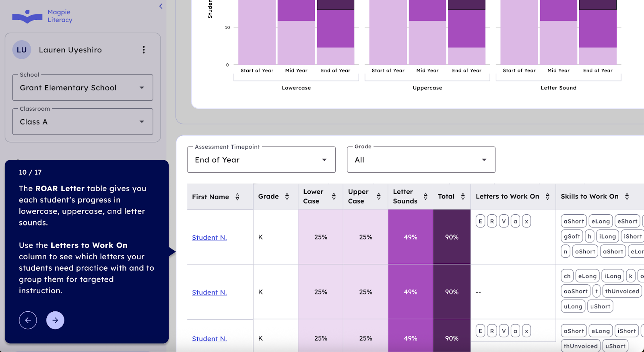Open the Assessment Timepoint dropdown
Image resolution: width=644 pixels, height=352 pixels.
pos(261,160)
